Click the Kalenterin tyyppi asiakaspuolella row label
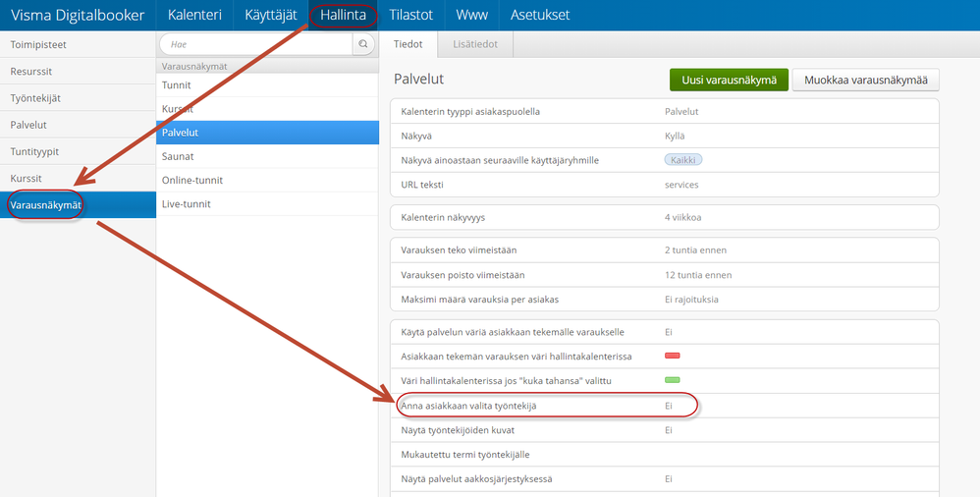The image size is (980, 497). pyautogui.click(x=470, y=112)
